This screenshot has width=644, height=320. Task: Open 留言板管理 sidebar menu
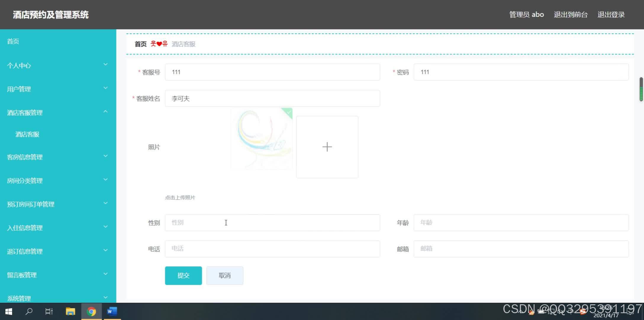point(58,275)
